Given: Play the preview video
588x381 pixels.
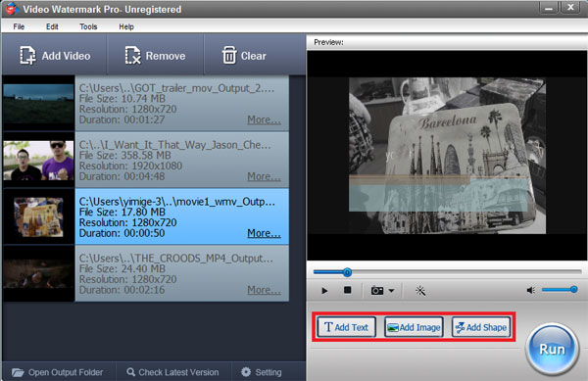Looking at the screenshot, I should coord(324,290).
